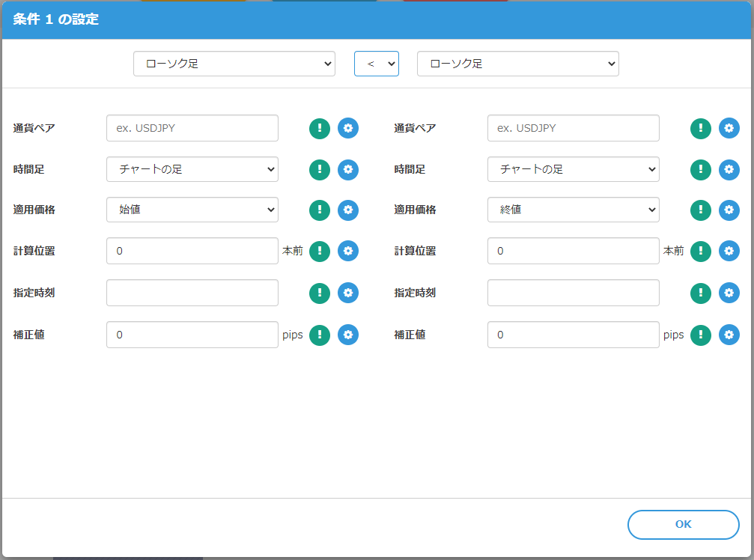
Task: Click the green info icon for left 通貨ペア
Action: [320, 128]
